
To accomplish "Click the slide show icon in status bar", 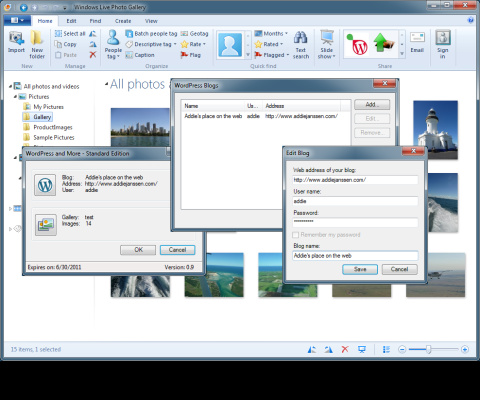I will pyautogui.click(x=362, y=349).
